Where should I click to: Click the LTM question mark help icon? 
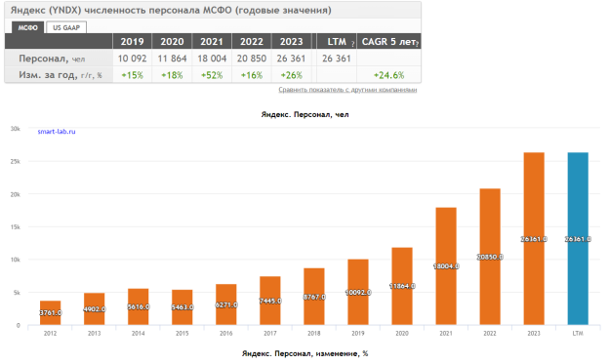pos(352,44)
